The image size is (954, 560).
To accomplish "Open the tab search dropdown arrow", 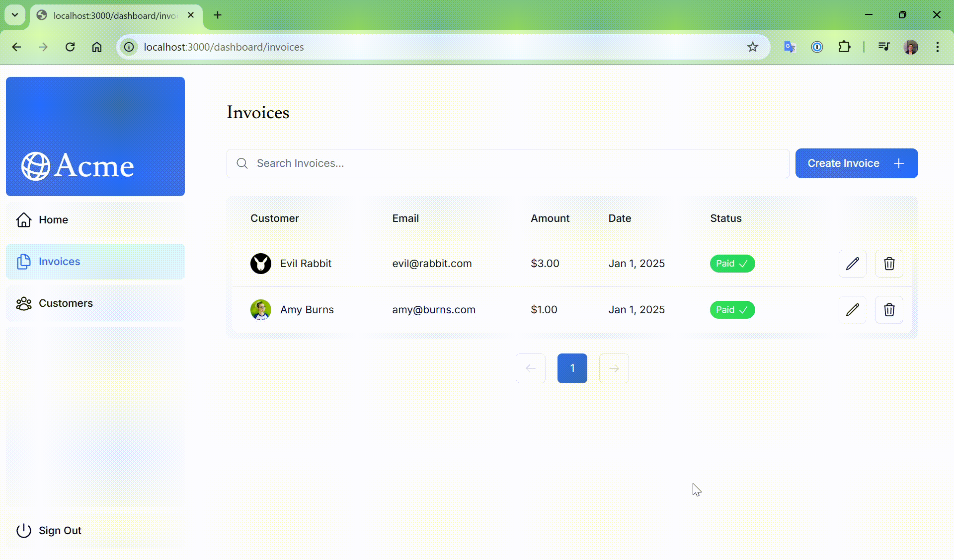I will click(x=15, y=15).
